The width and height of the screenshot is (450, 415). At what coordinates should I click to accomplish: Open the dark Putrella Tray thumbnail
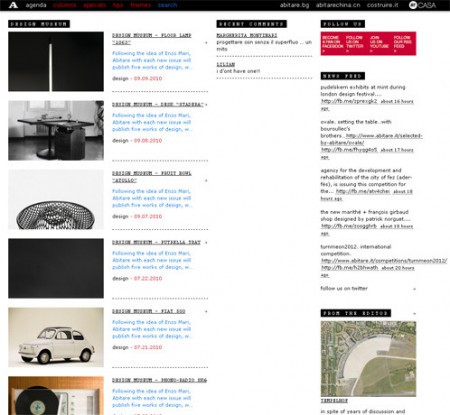click(x=56, y=268)
